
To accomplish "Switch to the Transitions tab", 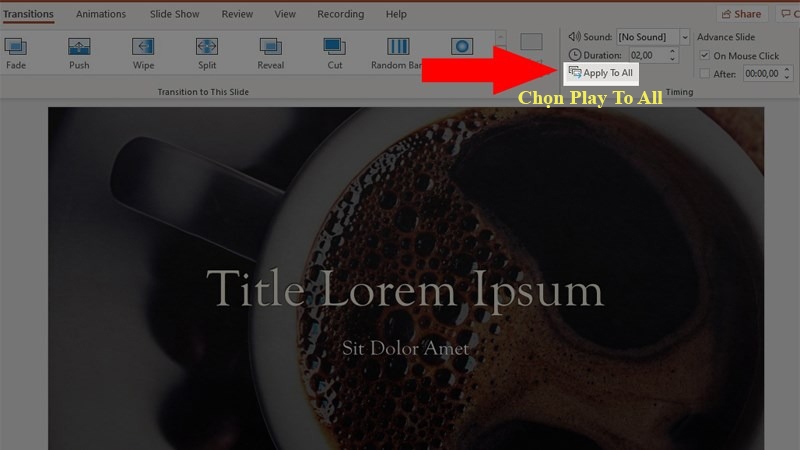I will 28,14.
